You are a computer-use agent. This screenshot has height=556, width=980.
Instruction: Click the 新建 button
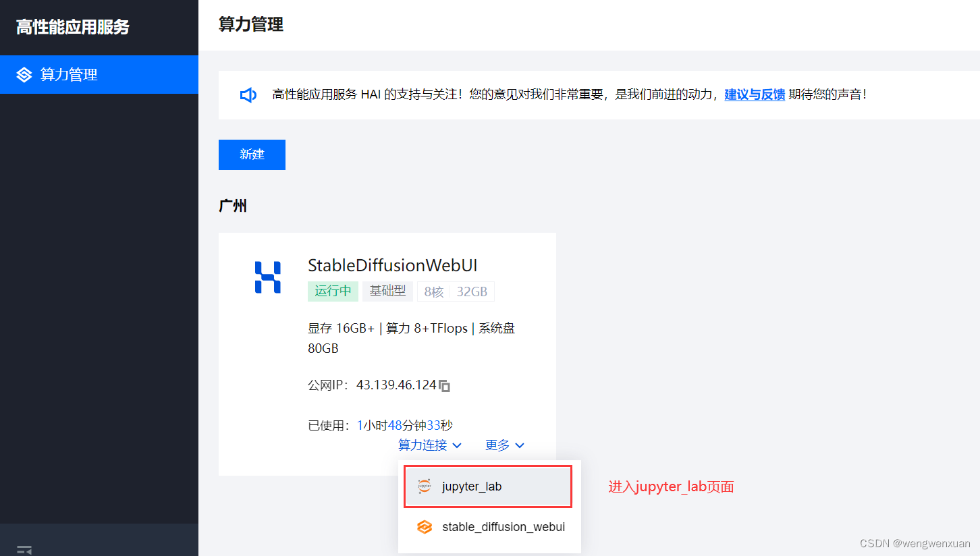252,155
